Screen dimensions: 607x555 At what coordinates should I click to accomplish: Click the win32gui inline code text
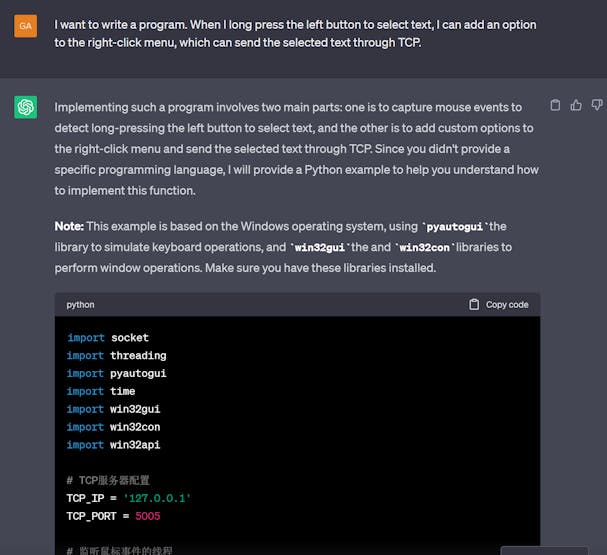coord(321,246)
